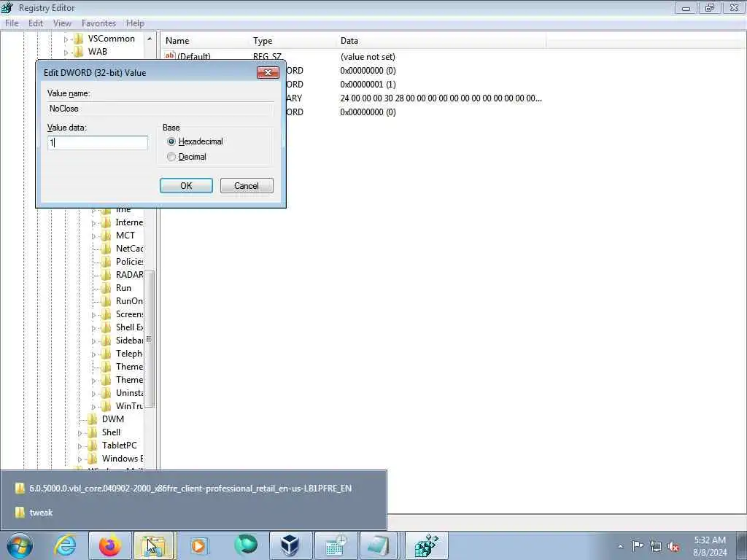
Task: Click the Windows Explorer taskbar icon
Action: [x=155, y=545]
